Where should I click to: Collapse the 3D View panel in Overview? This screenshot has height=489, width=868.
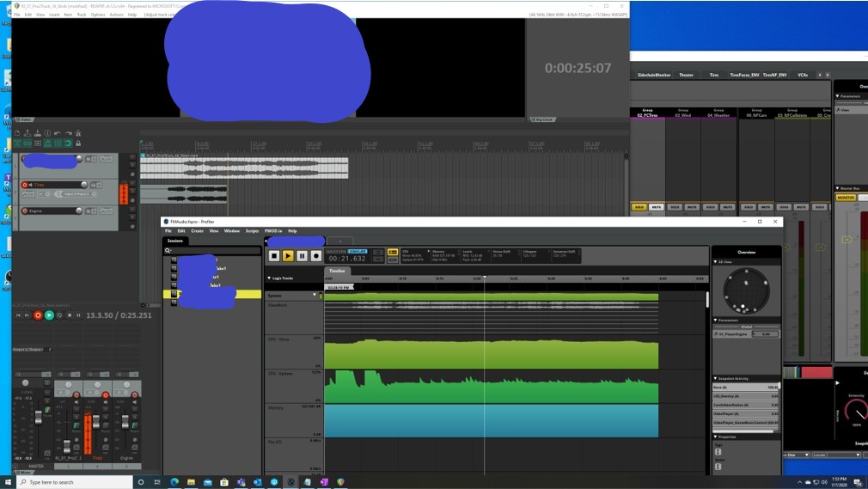[715, 262]
